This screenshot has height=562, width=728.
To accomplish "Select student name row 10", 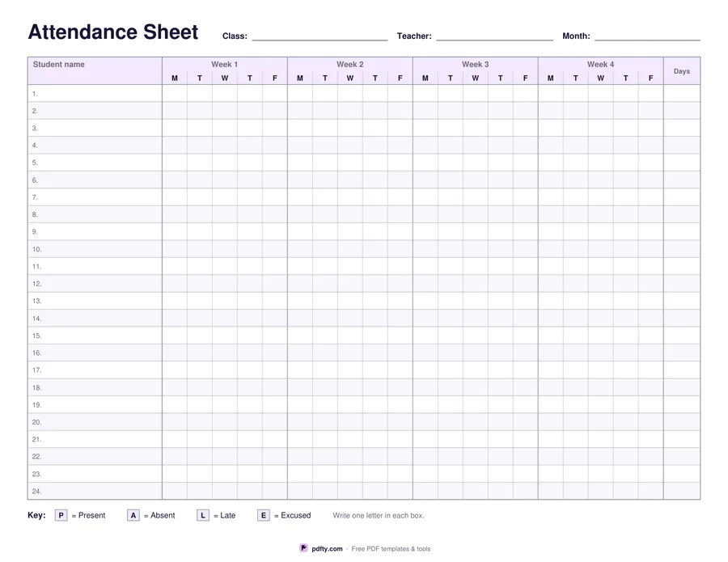I will pos(95,249).
